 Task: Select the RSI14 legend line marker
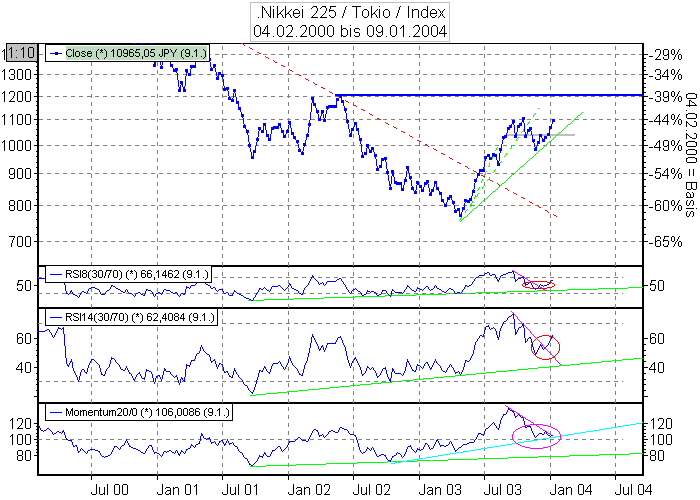pyautogui.click(x=56, y=317)
